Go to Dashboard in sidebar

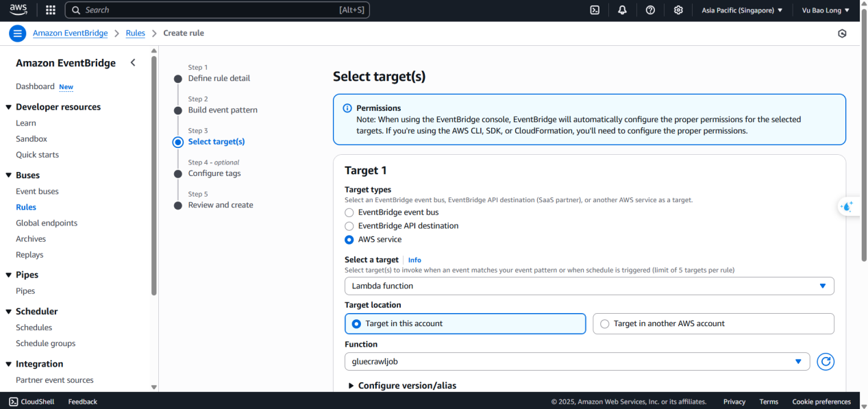tap(35, 86)
